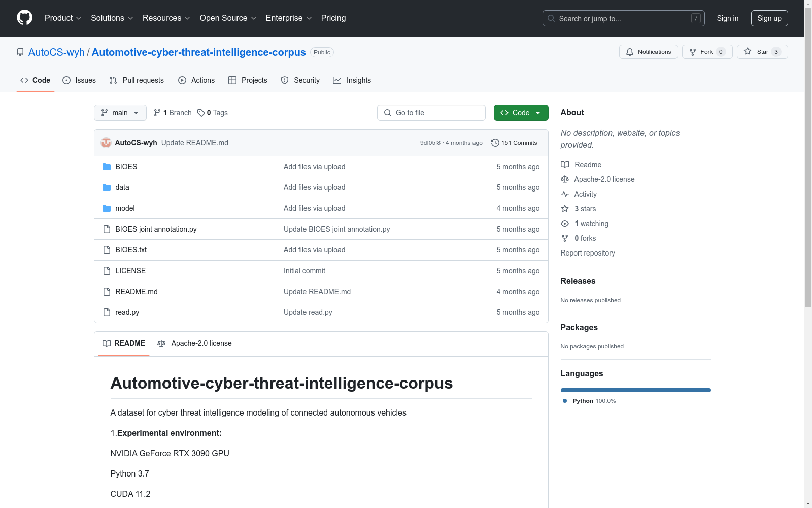
Task: Open the Pull requests tab
Action: (137, 80)
